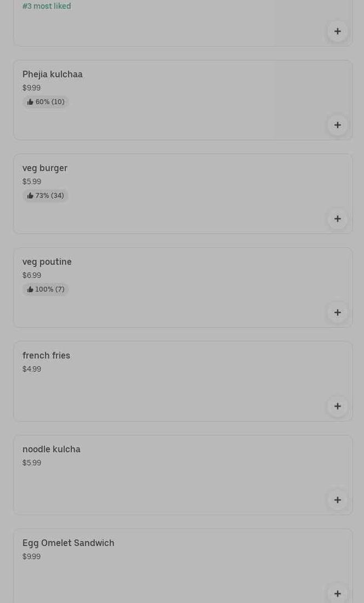Click plus on Egg Omelet Sandwich
This screenshot has width=364, height=603.
pyautogui.click(x=337, y=593)
